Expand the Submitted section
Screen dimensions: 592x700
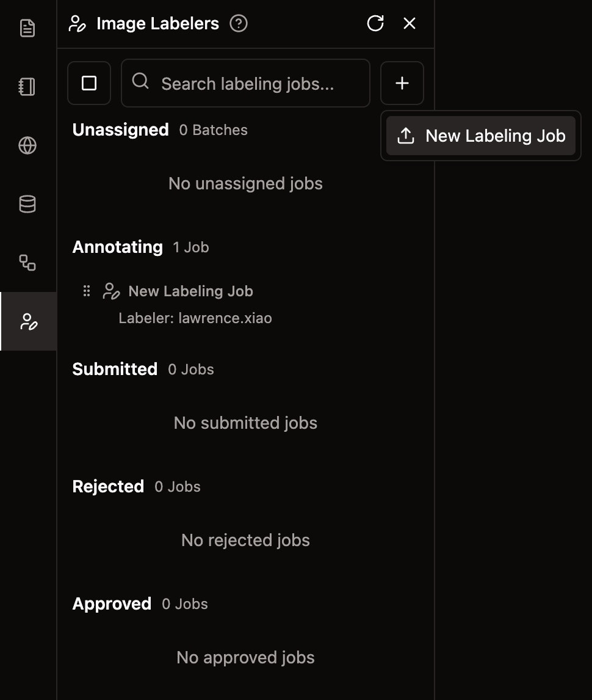[115, 369]
